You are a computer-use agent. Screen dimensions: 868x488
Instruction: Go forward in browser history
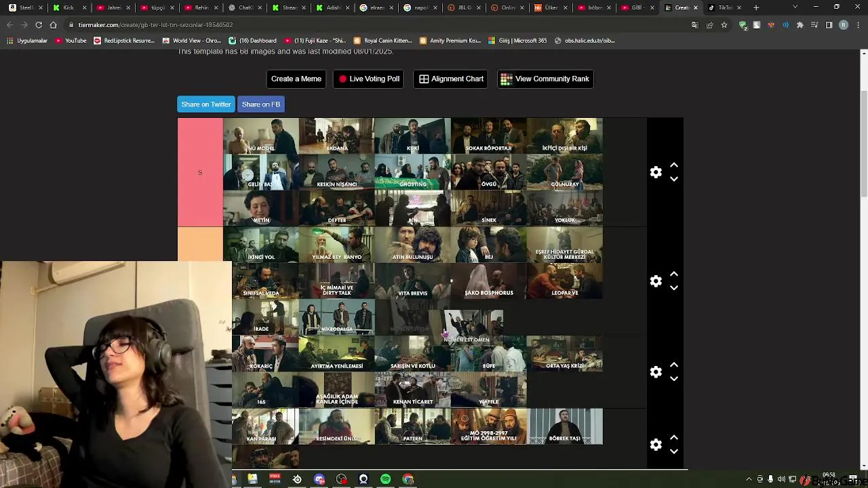[24, 25]
